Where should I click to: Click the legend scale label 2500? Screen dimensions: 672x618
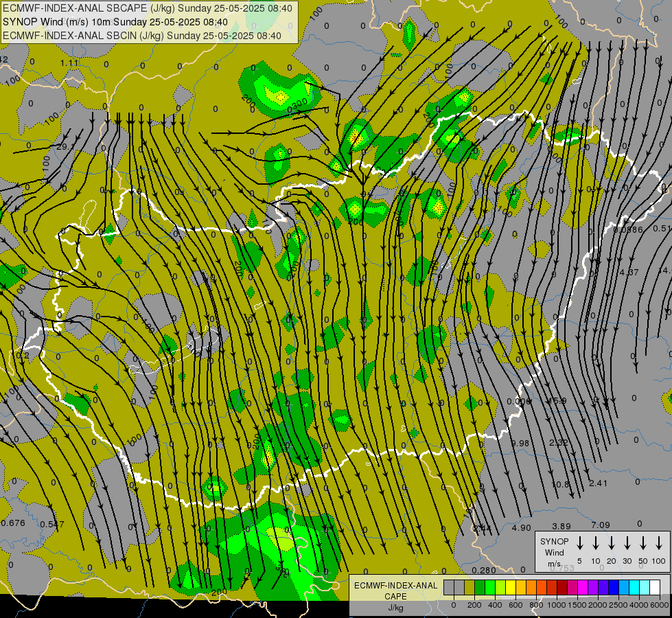[618, 605]
